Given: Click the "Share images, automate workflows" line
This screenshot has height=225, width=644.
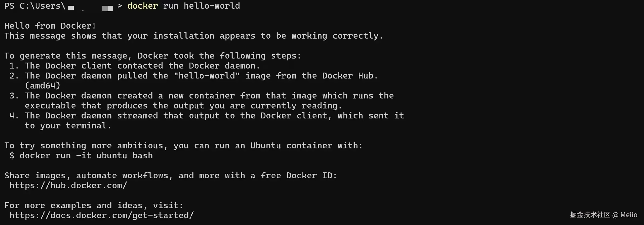Looking at the screenshot, I should [x=171, y=176].
